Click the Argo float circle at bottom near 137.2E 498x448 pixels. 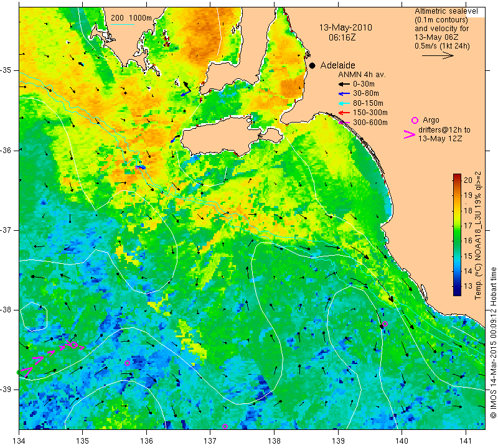[225, 426]
